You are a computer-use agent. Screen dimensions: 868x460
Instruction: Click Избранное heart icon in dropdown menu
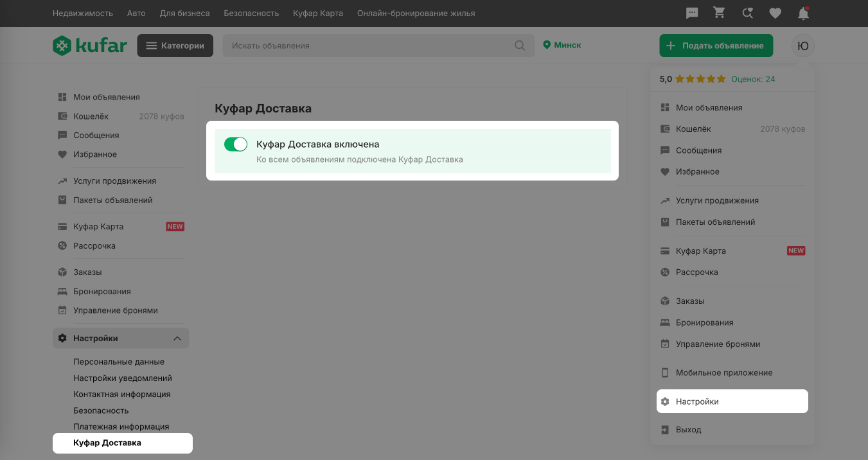665,172
